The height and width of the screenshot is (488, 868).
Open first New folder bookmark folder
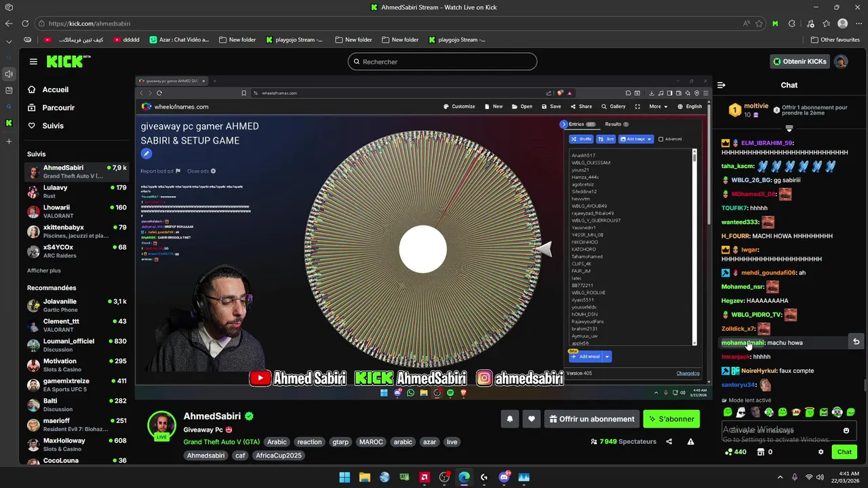pyautogui.click(x=237, y=40)
